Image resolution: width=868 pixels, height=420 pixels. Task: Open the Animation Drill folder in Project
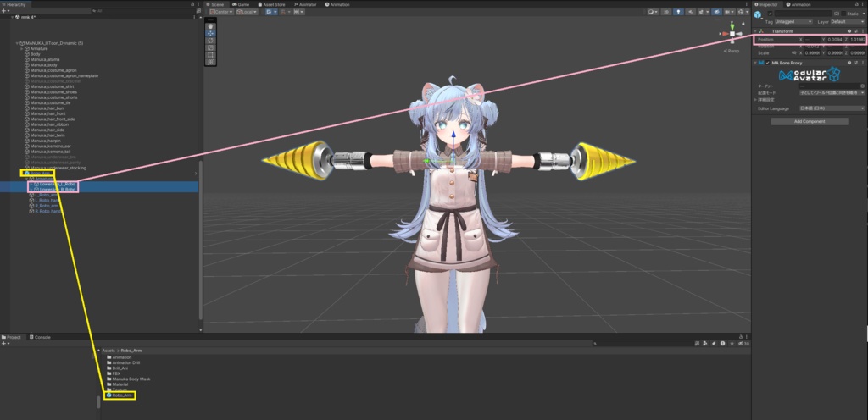[126, 362]
